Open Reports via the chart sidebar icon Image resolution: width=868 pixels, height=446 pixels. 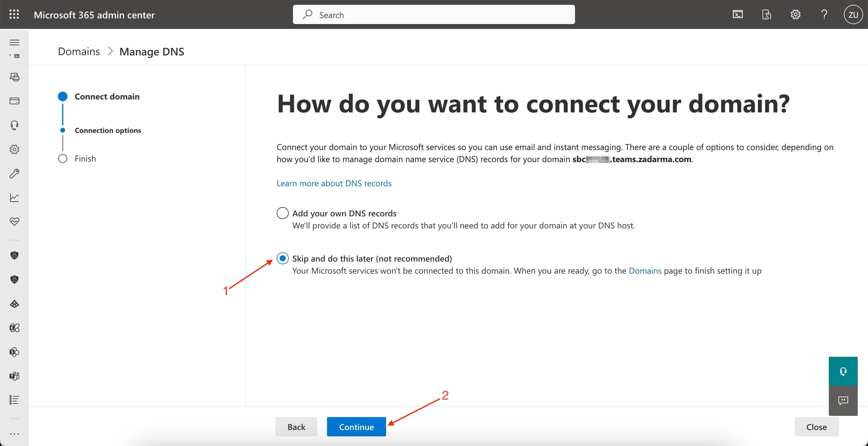coord(14,197)
